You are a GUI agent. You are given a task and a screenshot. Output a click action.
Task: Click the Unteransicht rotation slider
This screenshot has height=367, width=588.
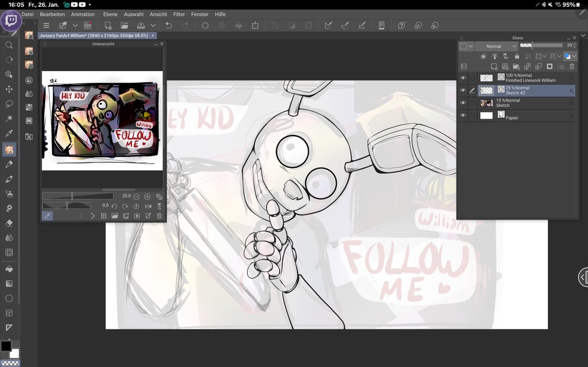(67, 206)
